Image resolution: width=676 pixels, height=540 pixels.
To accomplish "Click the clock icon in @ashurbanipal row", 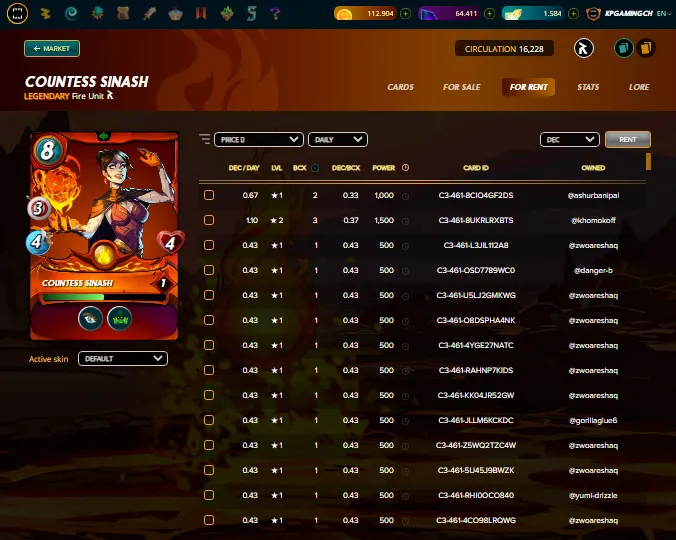I will (405, 196).
